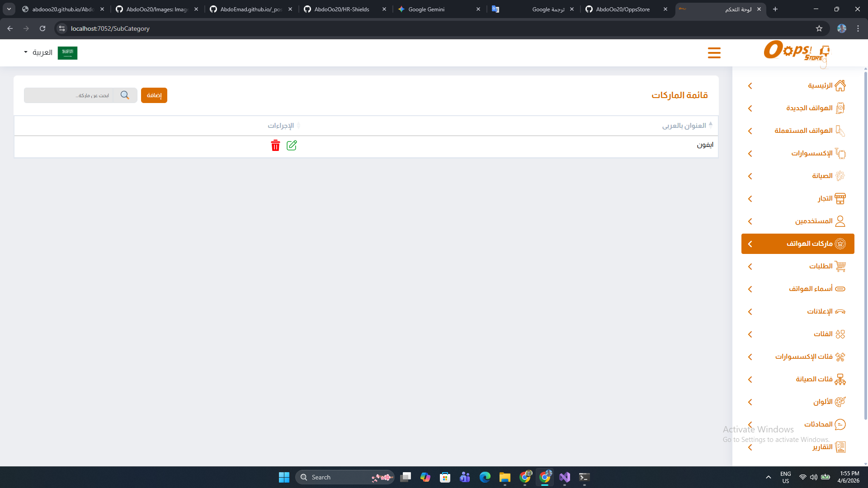Click the palette icon for الألوان
Image resolution: width=868 pixels, height=488 pixels.
[840, 402]
